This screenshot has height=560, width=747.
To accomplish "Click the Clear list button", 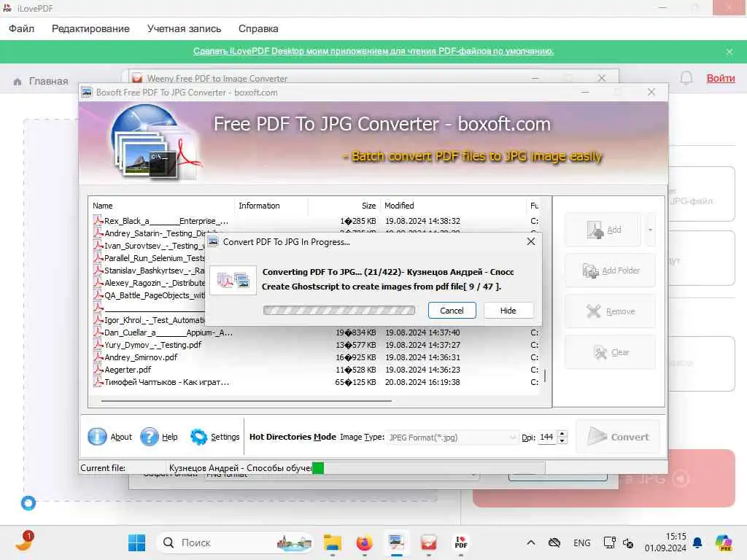I will point(611,352).
